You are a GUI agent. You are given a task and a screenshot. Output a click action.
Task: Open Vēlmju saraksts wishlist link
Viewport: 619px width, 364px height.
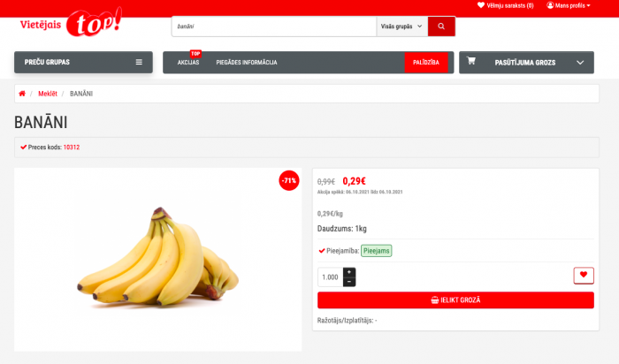(505, 5)
